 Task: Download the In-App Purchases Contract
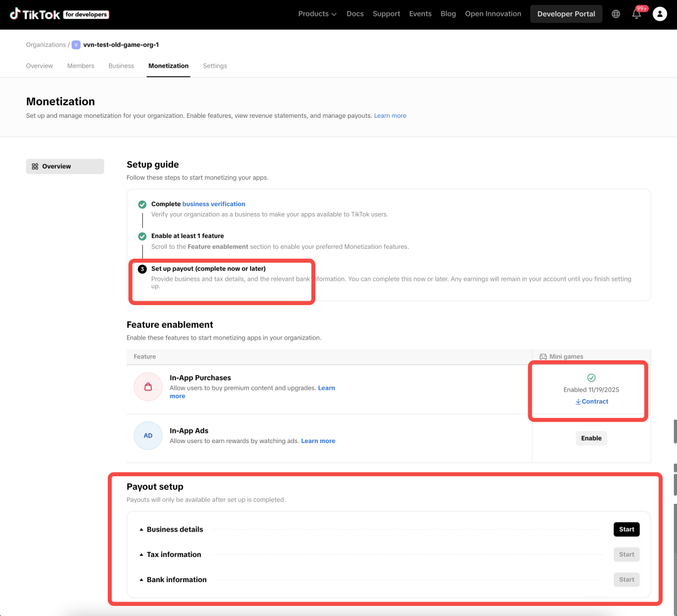coord(592,402)
